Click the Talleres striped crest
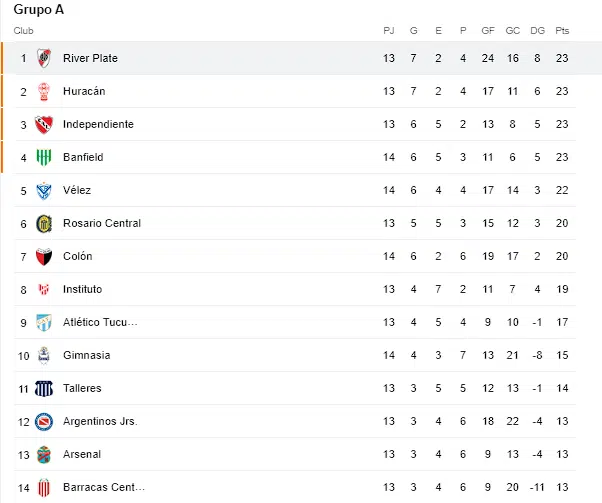 [44, 389]
